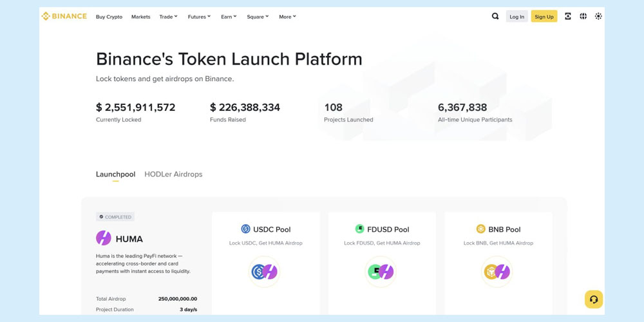Screen dimensions: 644x322
Task: Open the Square dropdown menu
Action: (x=258, y=17)
